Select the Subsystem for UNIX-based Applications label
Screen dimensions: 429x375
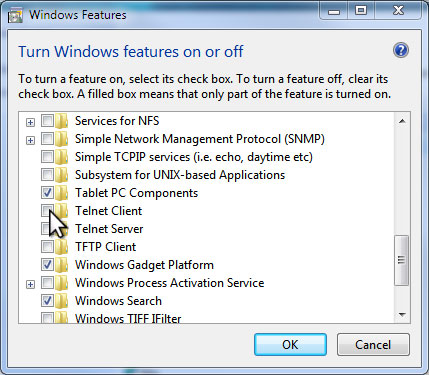[x=180, y=175]
